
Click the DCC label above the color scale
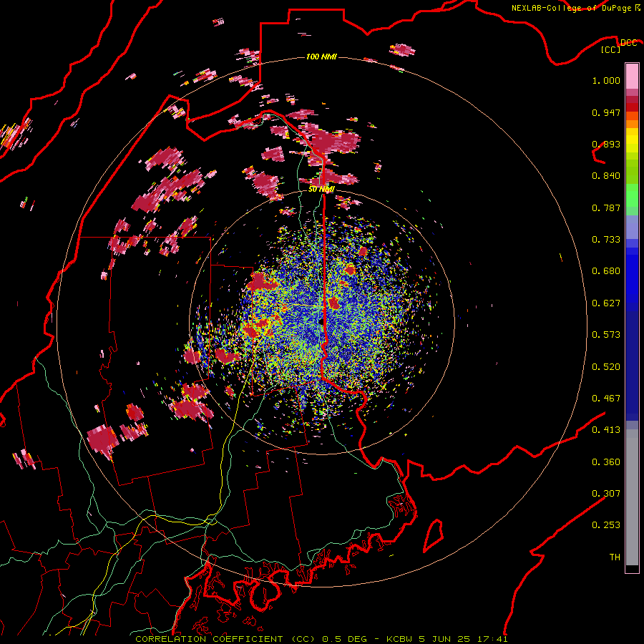[629, 42]
